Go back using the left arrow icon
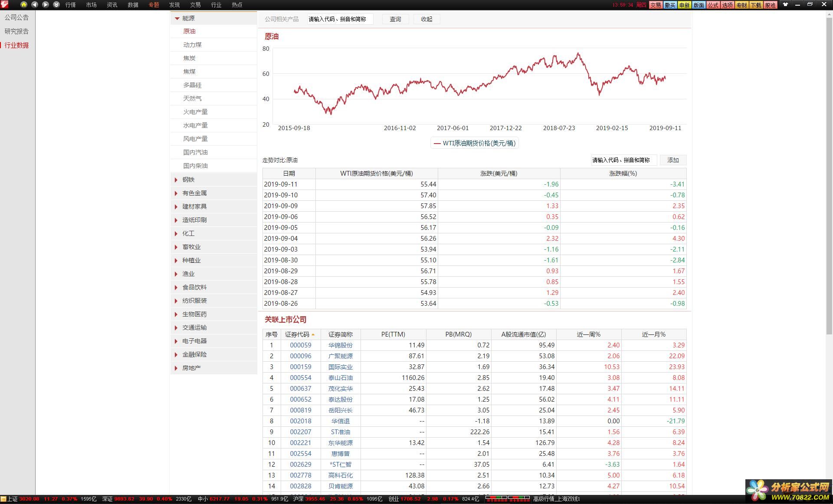Image resolution: width=833 pixels, height=504 pixels. [x=35, y=4]
